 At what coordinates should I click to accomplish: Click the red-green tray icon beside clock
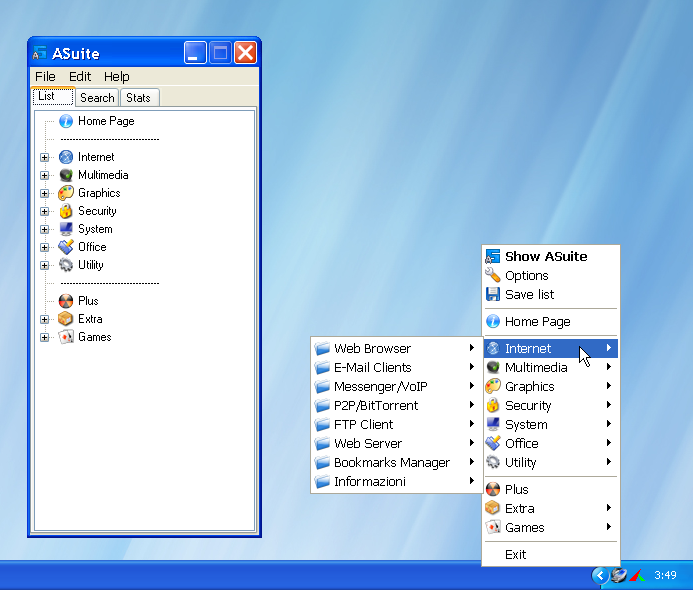pyautogui.click(x=637, y=575)
